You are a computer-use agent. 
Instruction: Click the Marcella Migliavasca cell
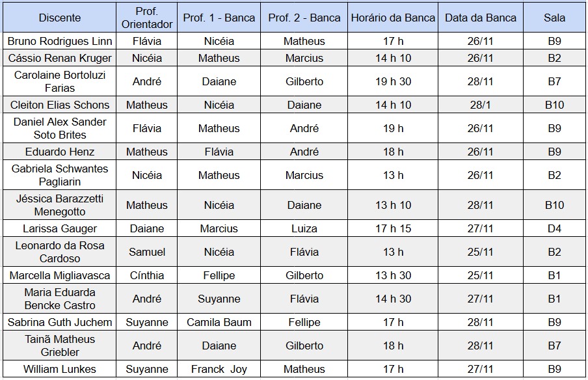click(x=60, y=275)
